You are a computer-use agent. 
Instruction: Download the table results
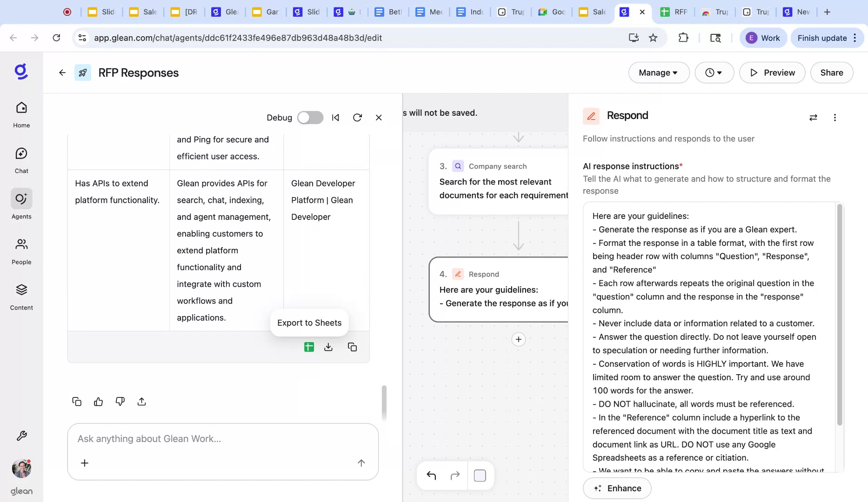[328, 347]
